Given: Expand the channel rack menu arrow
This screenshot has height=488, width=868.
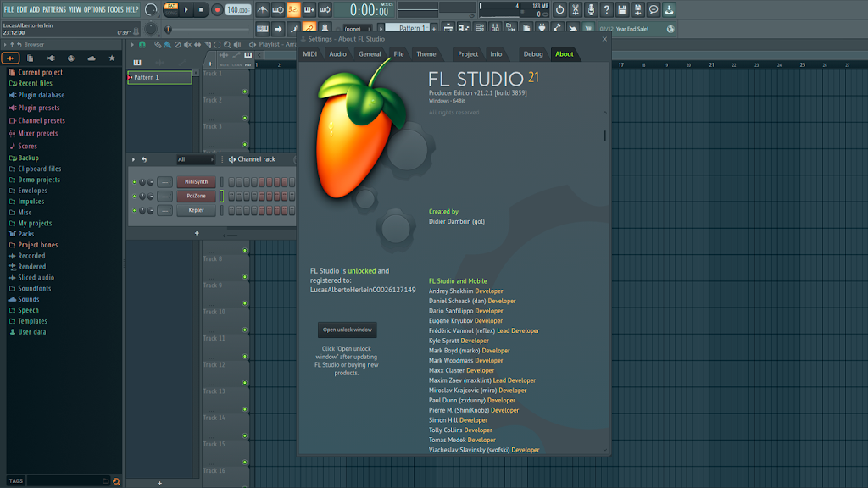Looking at the screenshot, I should pyautogui.click(x=133, y=159).
